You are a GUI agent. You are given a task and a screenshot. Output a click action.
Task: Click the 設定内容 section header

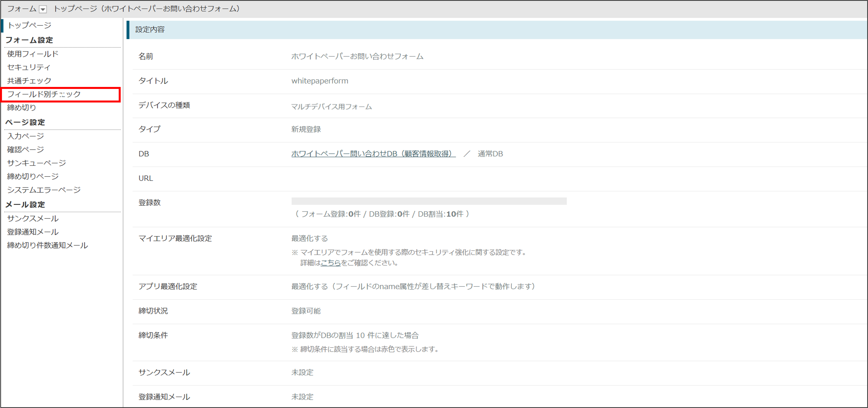pyautogui.click(x=150, y=30)
